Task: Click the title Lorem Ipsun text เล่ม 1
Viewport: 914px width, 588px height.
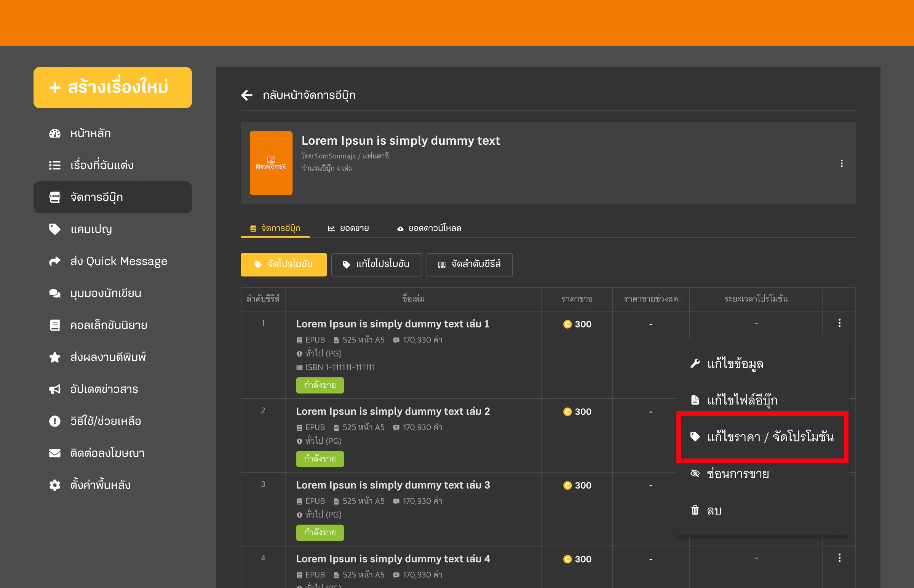Action: point(393,324)
